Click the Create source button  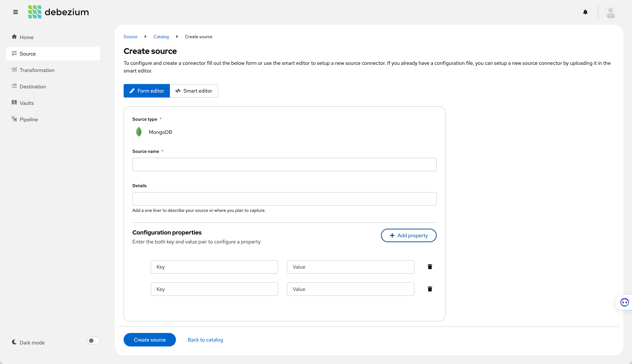pyautogui.click(x=150, y=340)
